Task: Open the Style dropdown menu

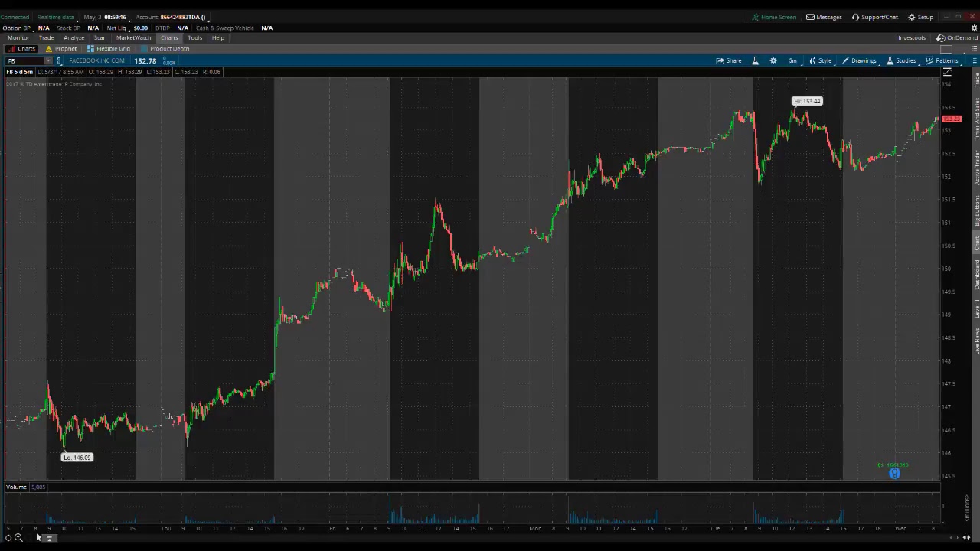Action: point(820,60)
